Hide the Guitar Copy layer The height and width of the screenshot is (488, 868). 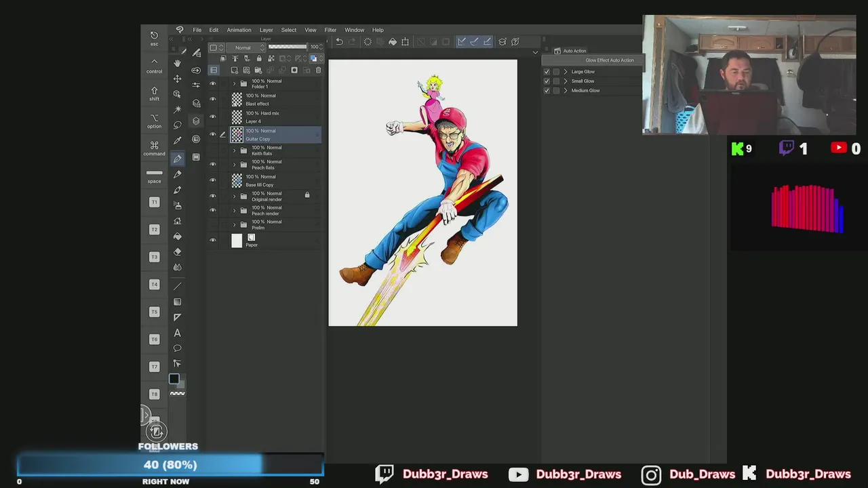pos(213,134)
